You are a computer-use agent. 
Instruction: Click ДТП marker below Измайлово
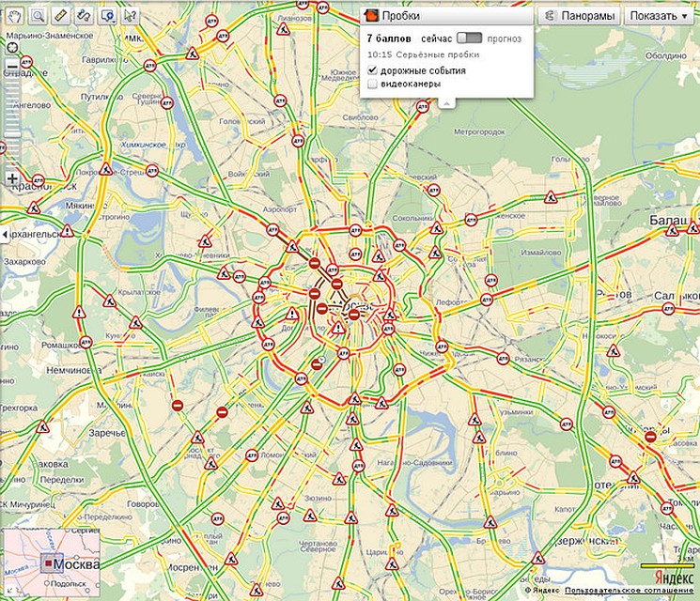click(x=491, y=280)
